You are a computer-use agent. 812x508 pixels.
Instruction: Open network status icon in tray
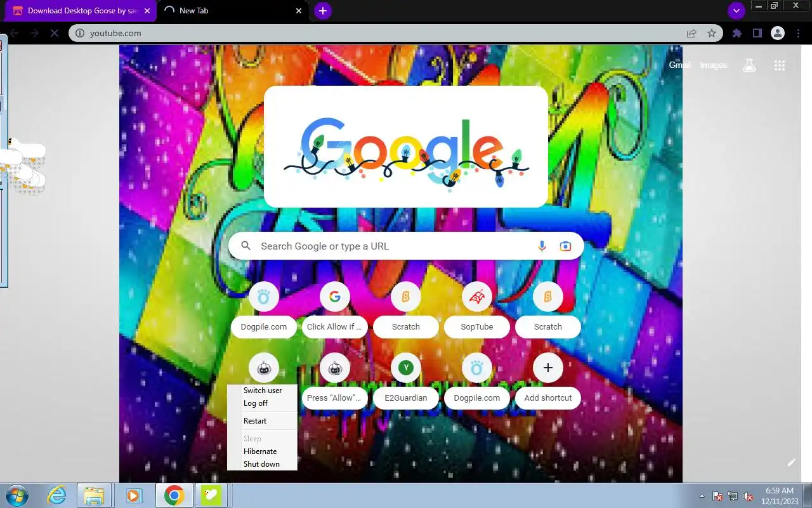tap(733, 496)
